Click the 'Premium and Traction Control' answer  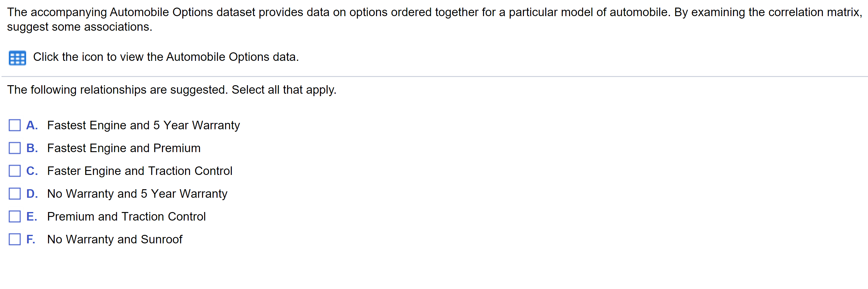click(x=126, y=217)
